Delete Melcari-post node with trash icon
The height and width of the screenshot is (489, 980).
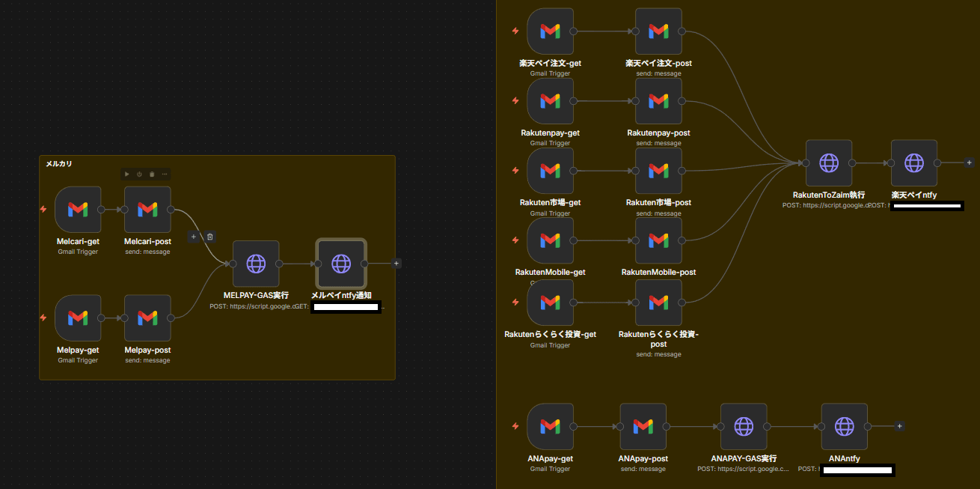pyautogui.click(x=152, y=174)
